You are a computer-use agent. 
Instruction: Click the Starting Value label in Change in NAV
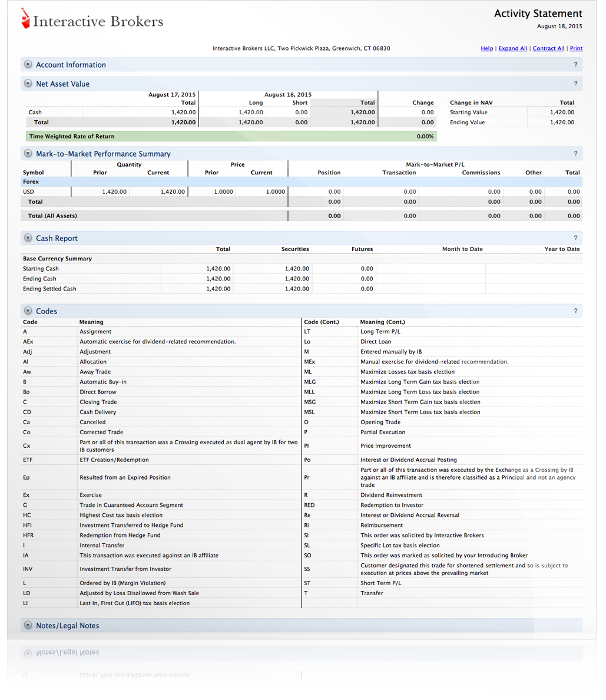[469, 113]
